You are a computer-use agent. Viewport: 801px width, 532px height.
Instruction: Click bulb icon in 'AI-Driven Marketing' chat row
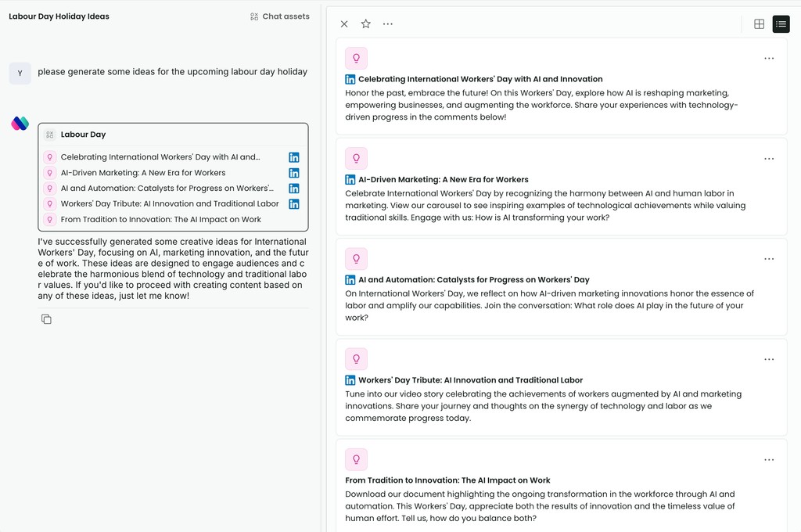49,173
